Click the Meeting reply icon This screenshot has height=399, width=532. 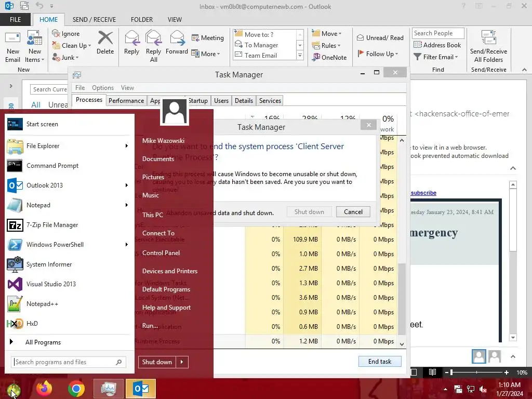coord(208,37)
